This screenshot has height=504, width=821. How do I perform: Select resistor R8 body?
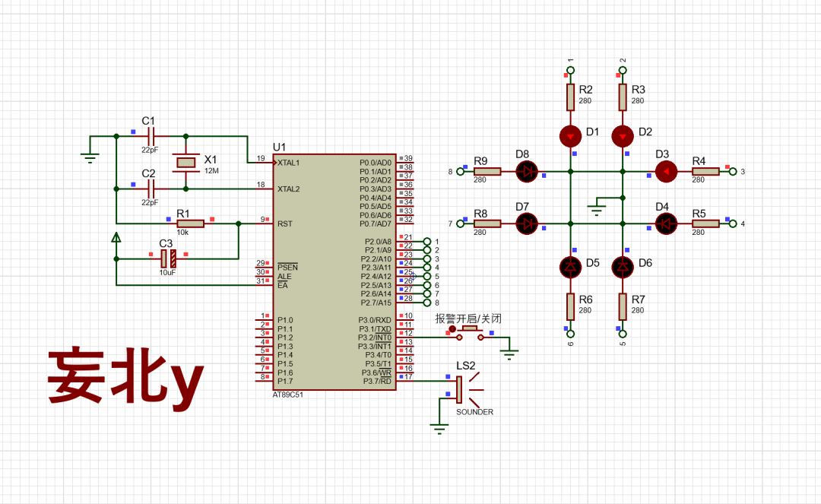tap(487, 223)
